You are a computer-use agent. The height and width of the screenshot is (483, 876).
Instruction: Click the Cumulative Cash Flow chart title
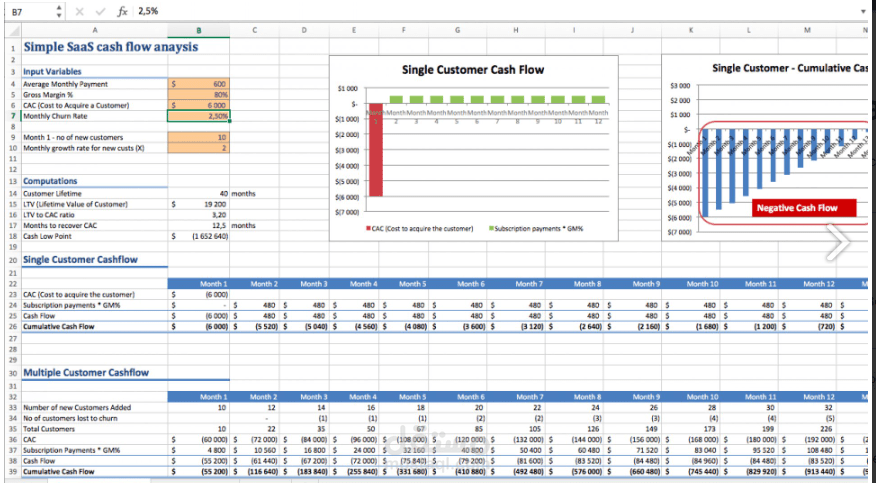[789, 68]
